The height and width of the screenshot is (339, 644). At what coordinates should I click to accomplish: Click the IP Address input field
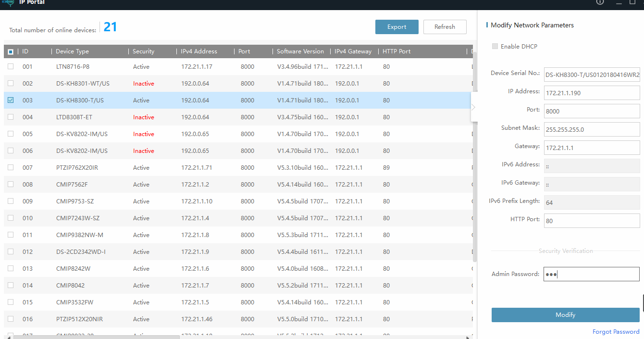[x=592, y=93]
